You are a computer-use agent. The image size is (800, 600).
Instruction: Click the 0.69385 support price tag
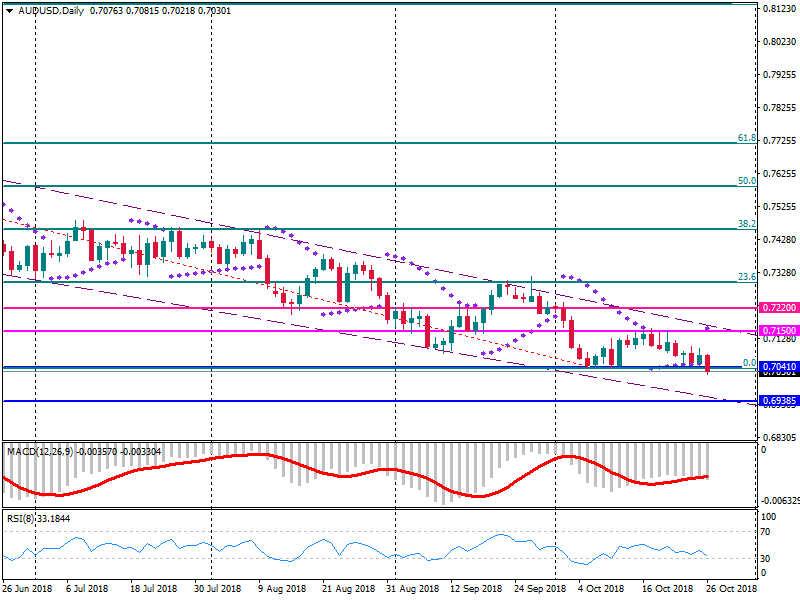tap(776, 401)
